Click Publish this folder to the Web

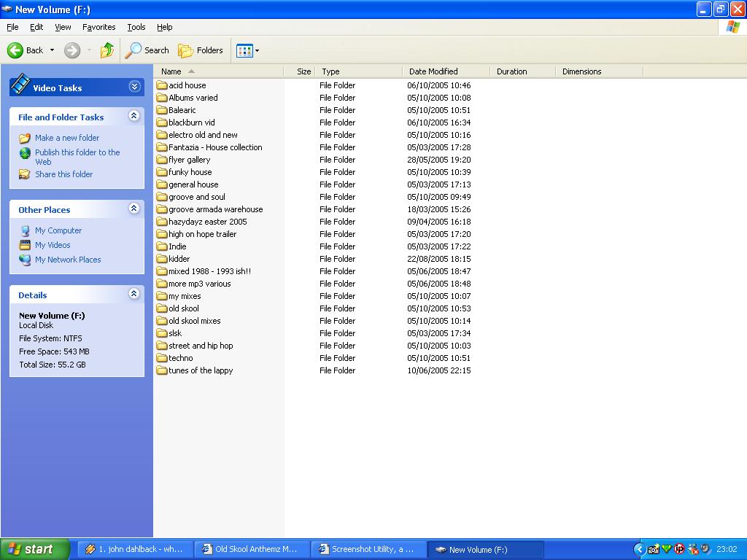[x=77, y=152]
